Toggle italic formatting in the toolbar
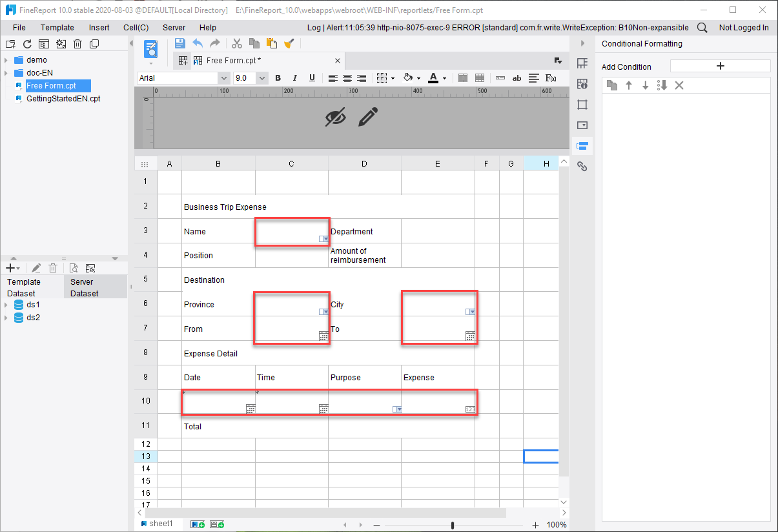Screen dimensions: 778x532 pyautogui.click(x=294, y=77)
